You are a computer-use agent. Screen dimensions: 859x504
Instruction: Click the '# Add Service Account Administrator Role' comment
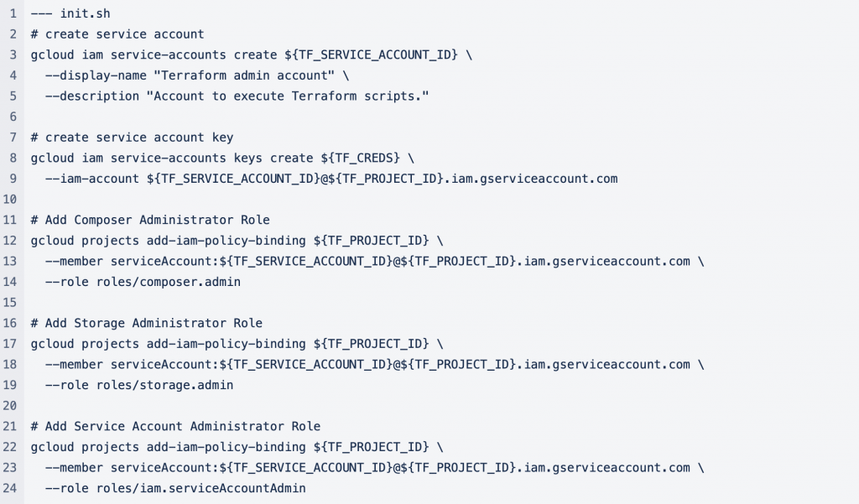pyautogui.click(x=175, y=426)
